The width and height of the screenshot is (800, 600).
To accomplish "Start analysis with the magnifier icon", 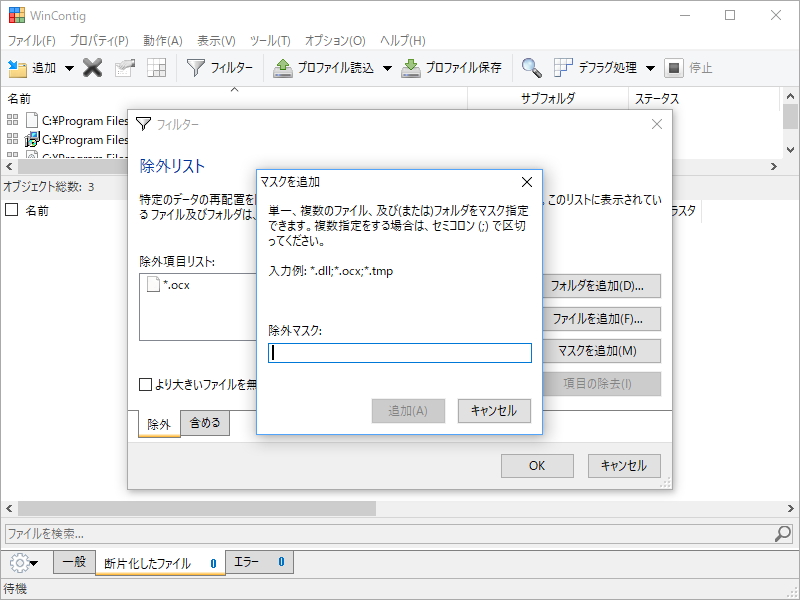I will [x=530, y=68].
